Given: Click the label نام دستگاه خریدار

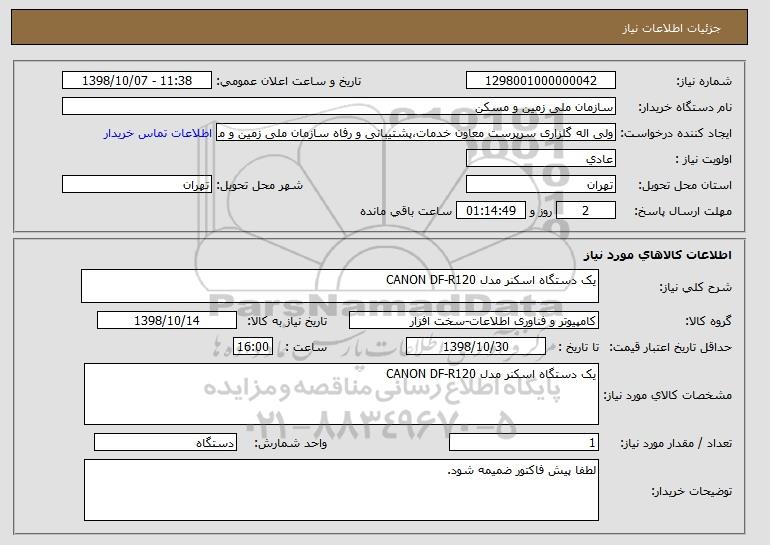Looking at the screenshot, I should pyautogui.click(x=685, y=107).
